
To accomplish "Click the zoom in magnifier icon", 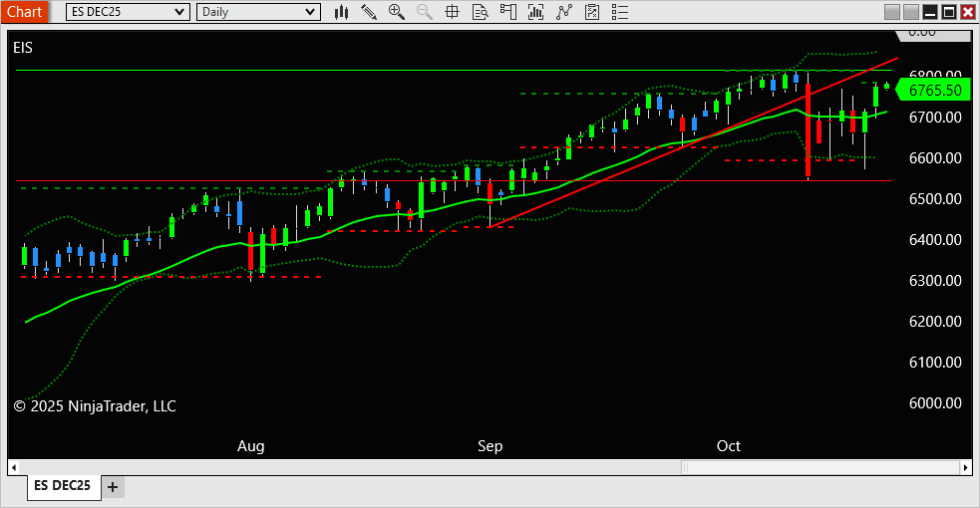I will click(396, 12).
